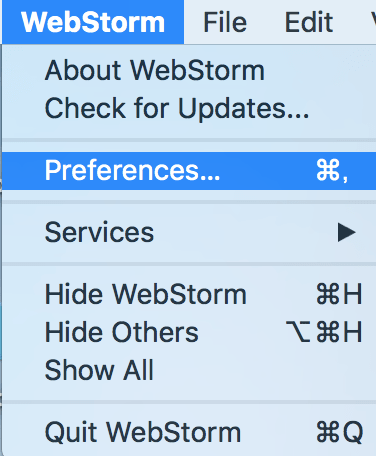Screen dimensions: 376x456
Task: Select Hide Others
Action: click(x=122, y=332)
